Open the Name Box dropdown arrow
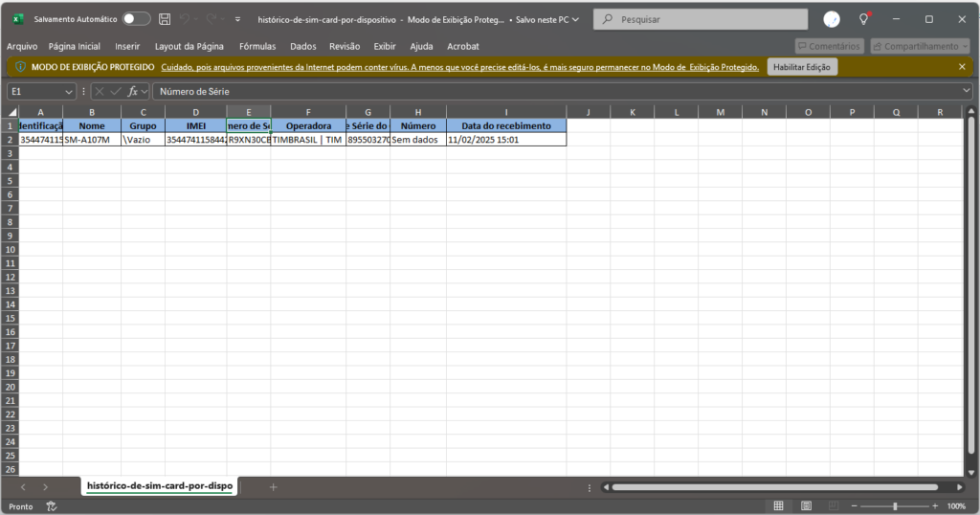Image resolution: width=980 pixels, height=515 pixels. pyautogui.click(x=69, y=92)
